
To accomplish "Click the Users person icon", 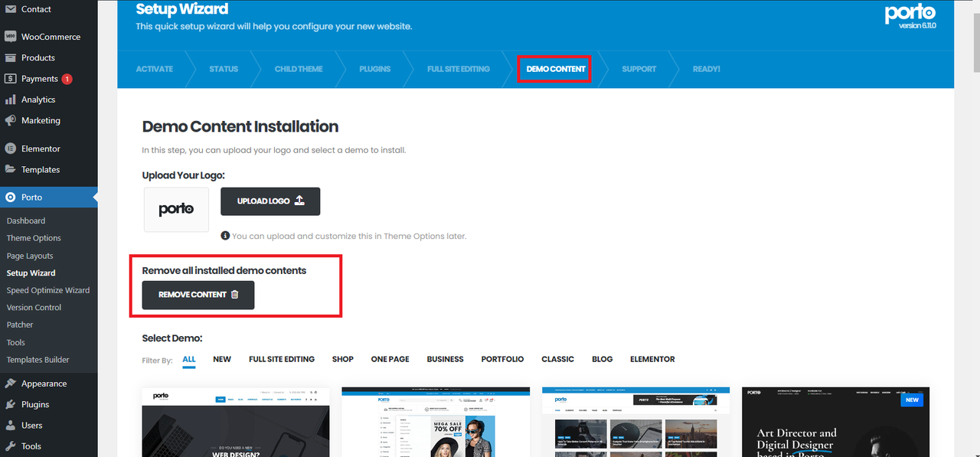I will (x=11, y=425).
